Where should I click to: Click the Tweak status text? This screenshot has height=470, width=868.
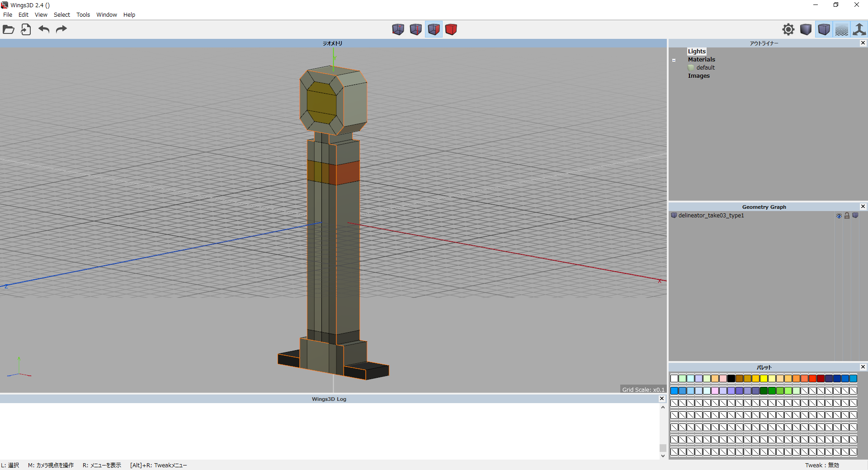click(822, 465)
